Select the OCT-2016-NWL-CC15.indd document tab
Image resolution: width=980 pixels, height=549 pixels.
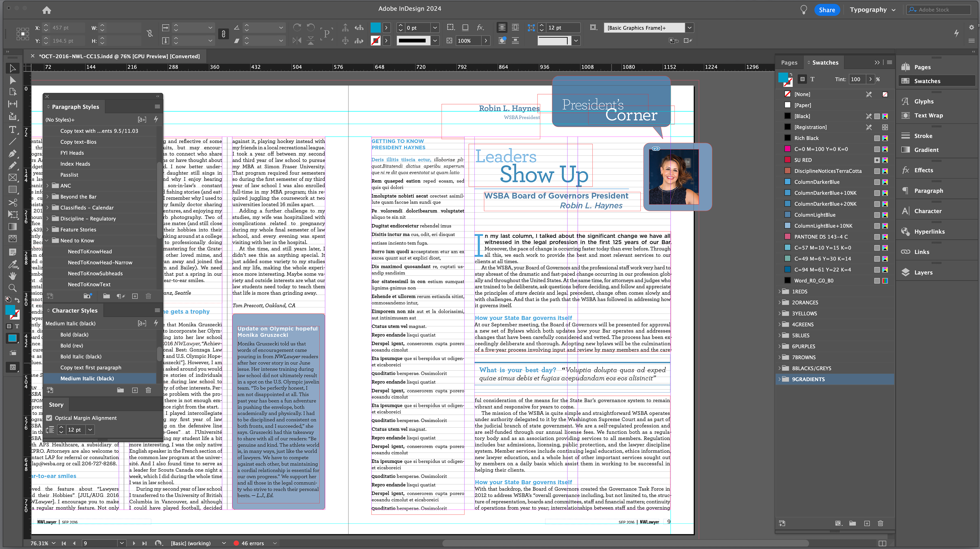[119, 56]
